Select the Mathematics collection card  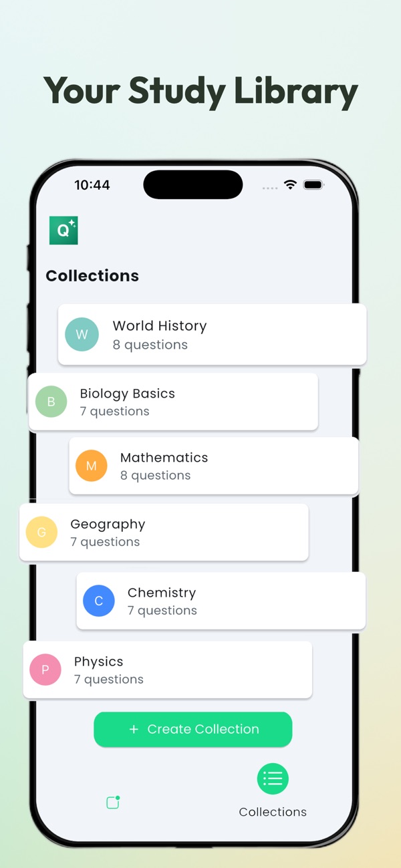[214, 466]
